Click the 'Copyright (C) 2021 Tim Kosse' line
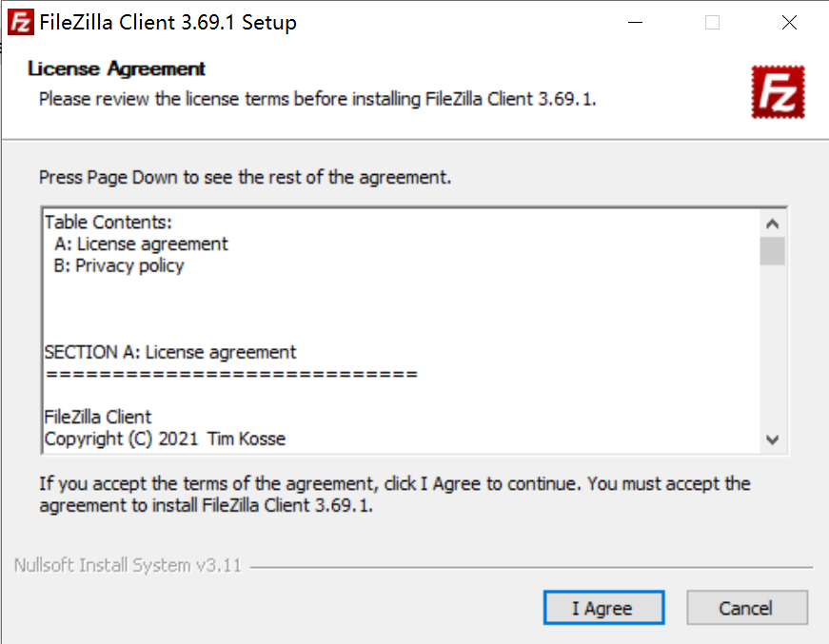This screenshot has height=644, width=829. [165, 439]
